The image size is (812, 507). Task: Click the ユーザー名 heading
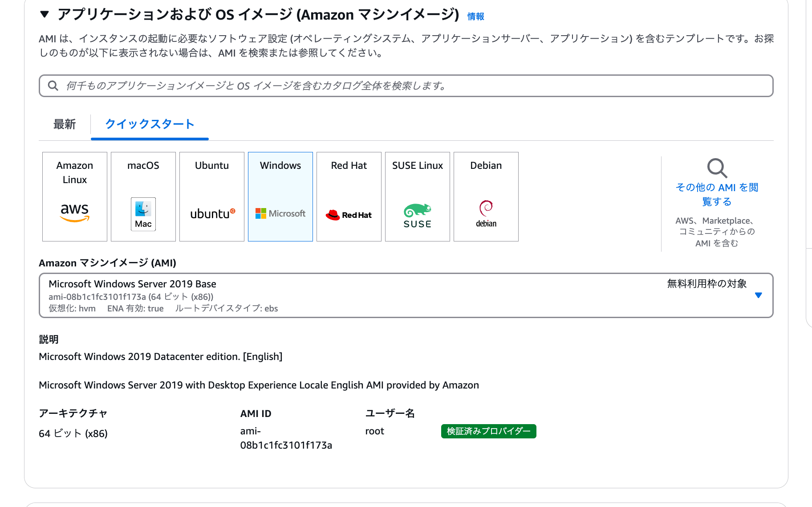(390, 413)
